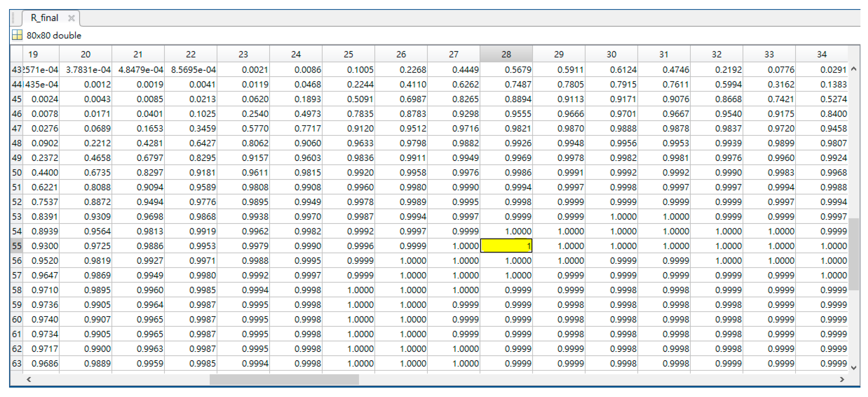Select cell 0.5679 in column 28

[x=506, y=70]
